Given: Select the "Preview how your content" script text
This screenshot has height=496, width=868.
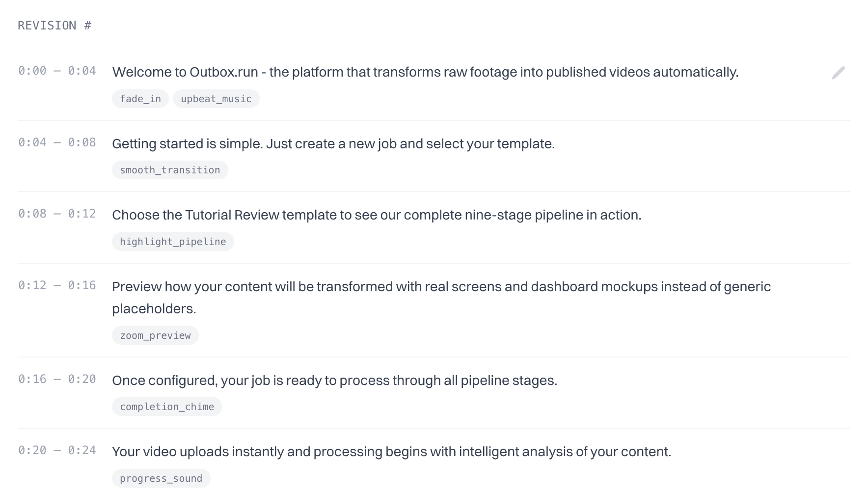Looking at the screenshot, I should click(x=441, y=287).
